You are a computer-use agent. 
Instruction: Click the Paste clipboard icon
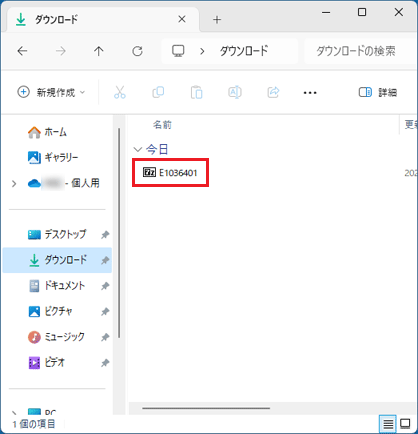pyautogui.click(x=196, y=92)
